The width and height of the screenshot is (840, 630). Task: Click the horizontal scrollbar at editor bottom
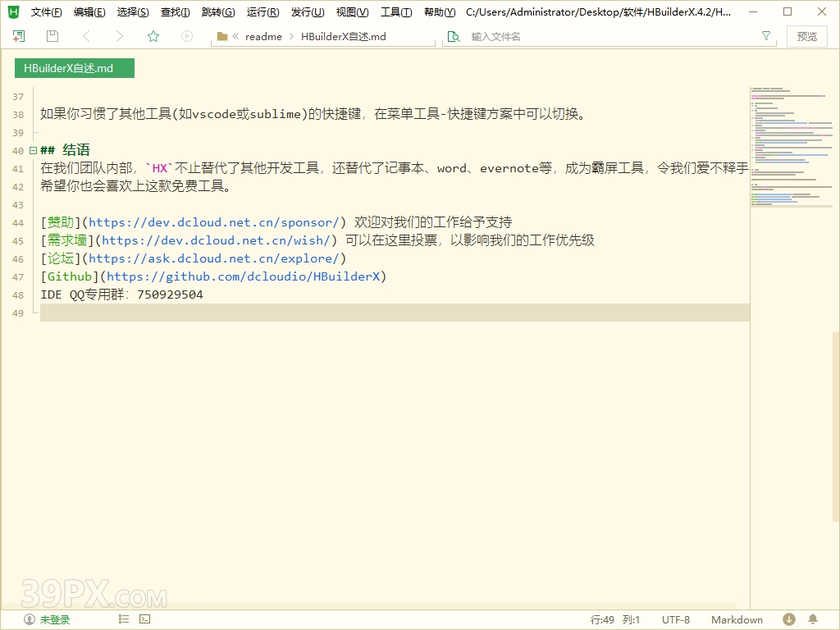pyautogui.click(x=368, y=606)
